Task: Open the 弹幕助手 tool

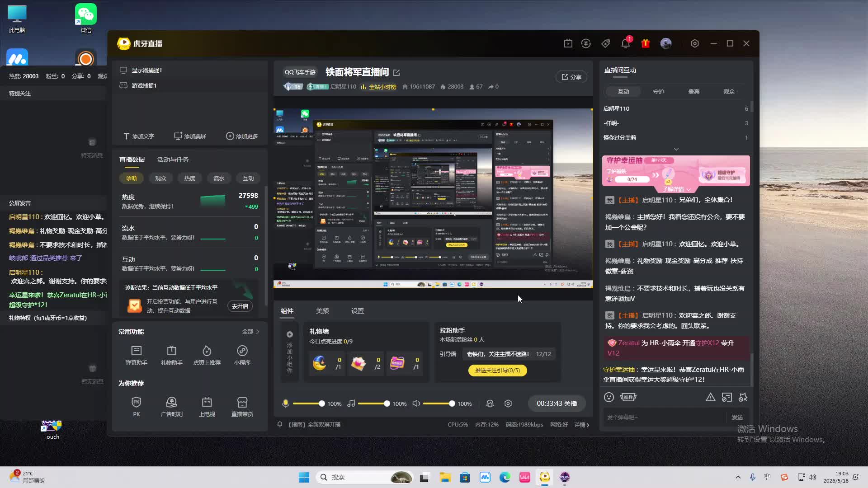Action: 136,355
